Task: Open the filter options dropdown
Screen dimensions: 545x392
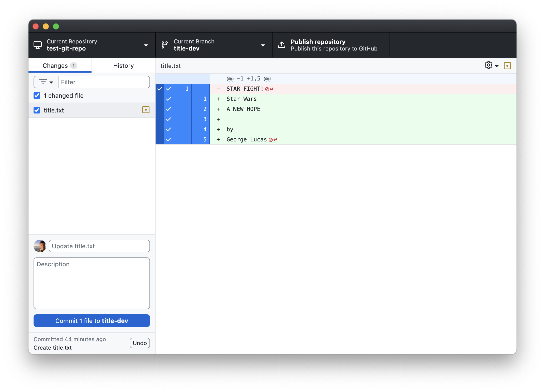Action: pyautogui.click(x=46, y=82)
